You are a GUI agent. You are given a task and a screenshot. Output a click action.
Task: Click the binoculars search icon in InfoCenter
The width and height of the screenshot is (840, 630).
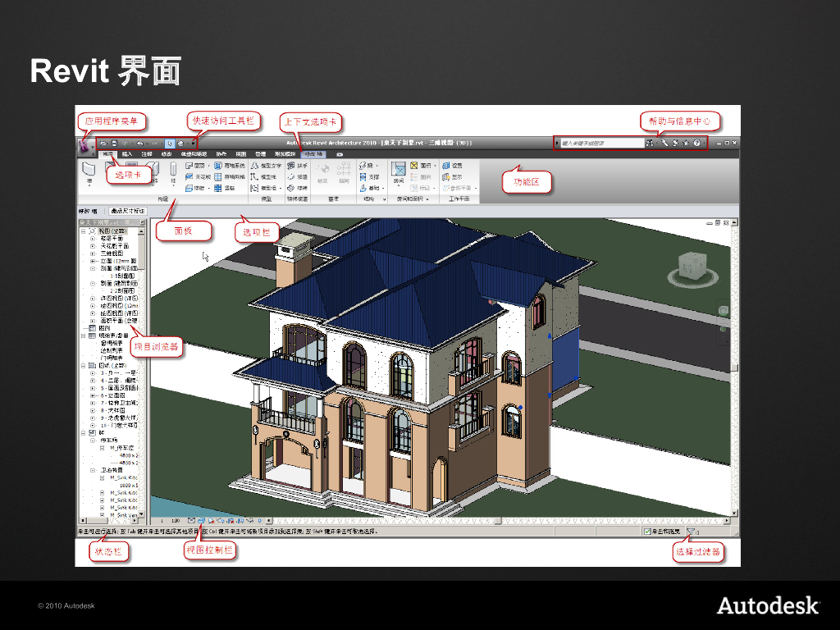coord(650,144)
